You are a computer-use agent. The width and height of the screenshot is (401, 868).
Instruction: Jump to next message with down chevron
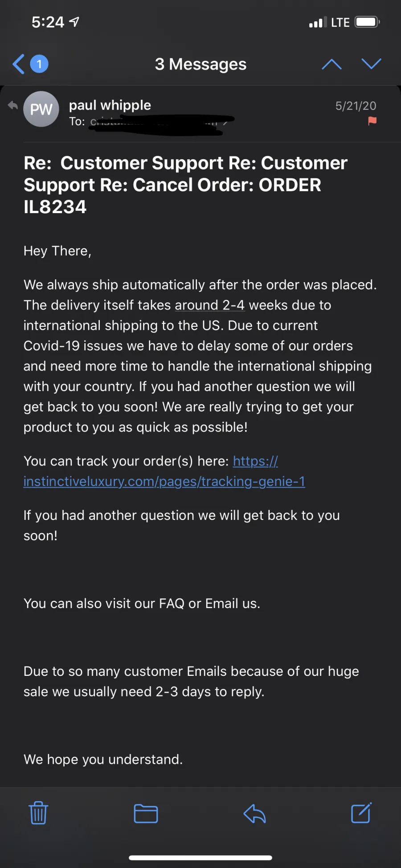371,64
